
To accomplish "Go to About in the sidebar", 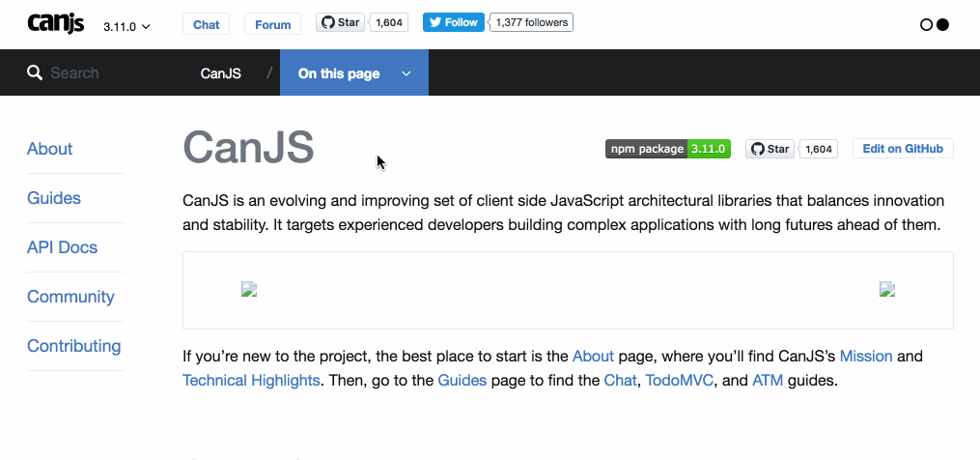I will tap(49, 149).
